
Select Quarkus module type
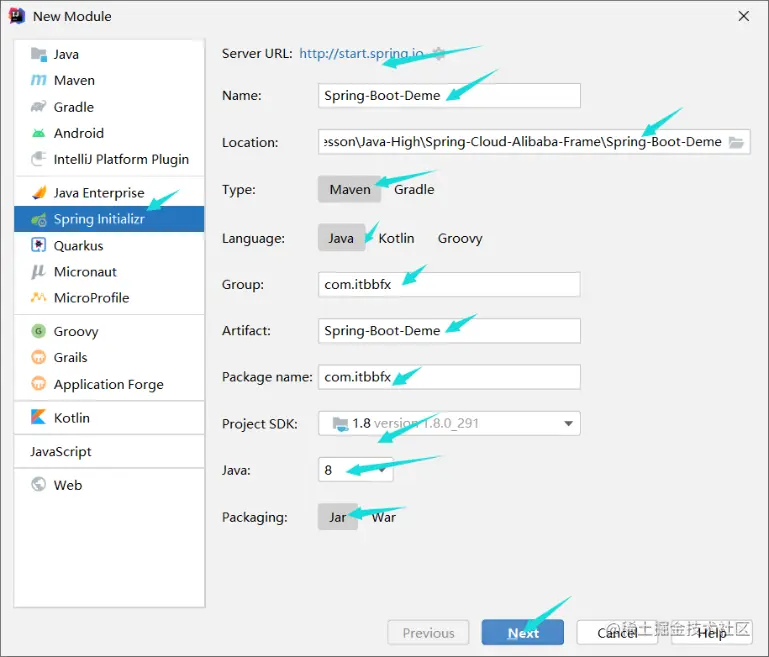click(x=109, y=245)
